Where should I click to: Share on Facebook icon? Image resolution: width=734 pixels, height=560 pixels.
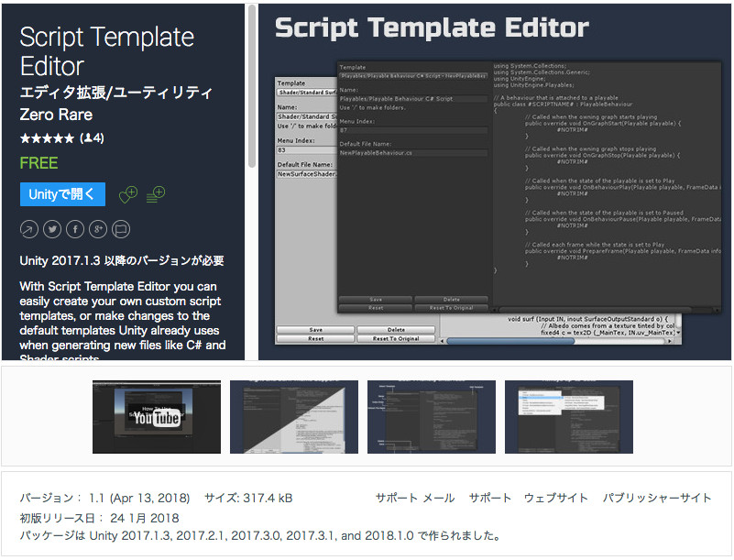[x=75, y=229]
